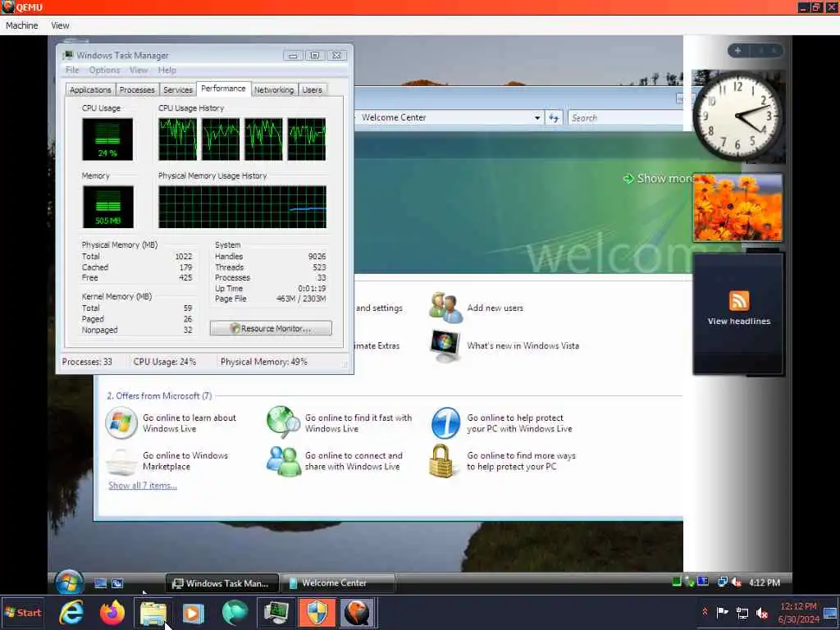Click the Vista tray volume icon
Viewport: 840px width, 630px height.
coord(737,582)
